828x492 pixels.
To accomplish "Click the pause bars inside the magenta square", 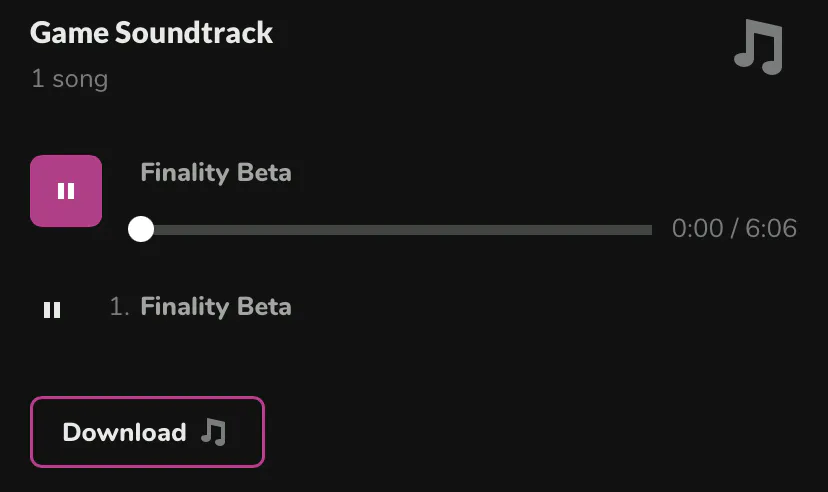I will point(66,191).
